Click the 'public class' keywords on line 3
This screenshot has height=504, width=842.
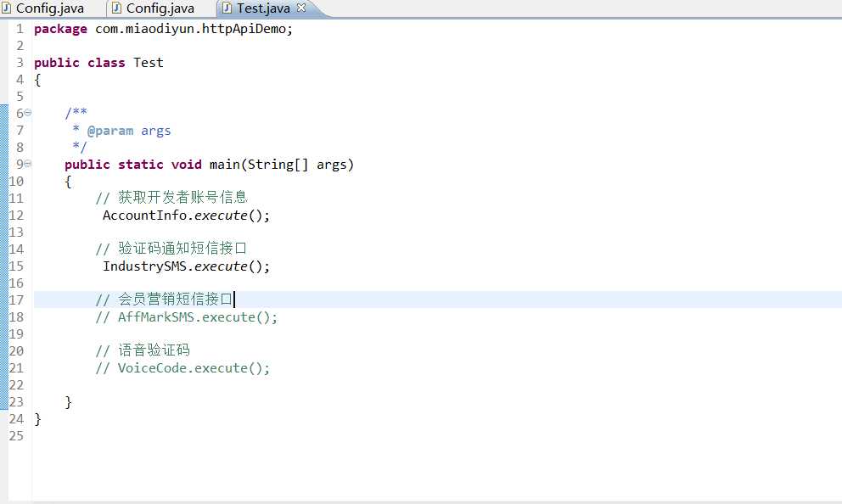80,63
